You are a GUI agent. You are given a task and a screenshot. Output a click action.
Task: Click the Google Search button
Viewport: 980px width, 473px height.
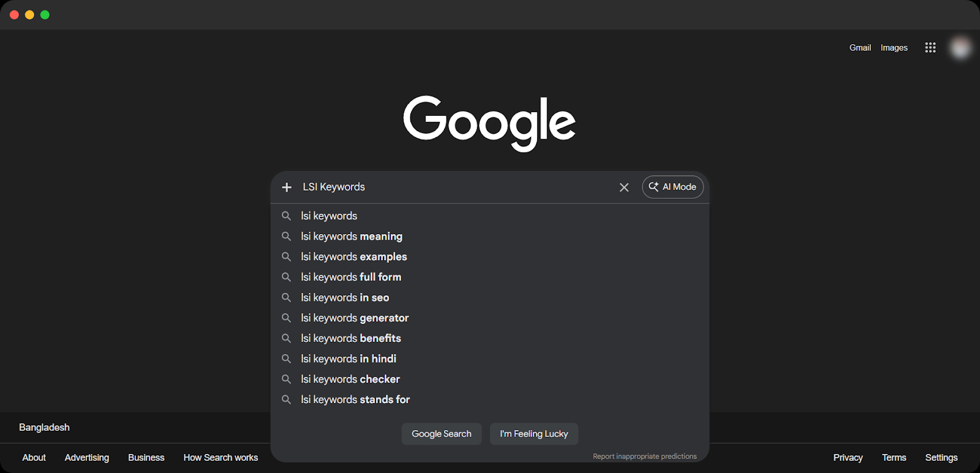click(x=442, y=434)
